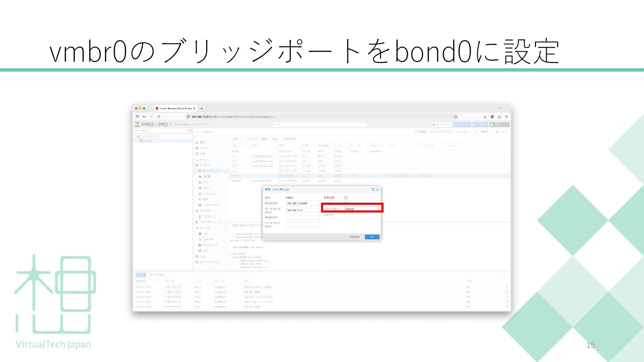Open a new browser tab

click(x=202, y=109)
